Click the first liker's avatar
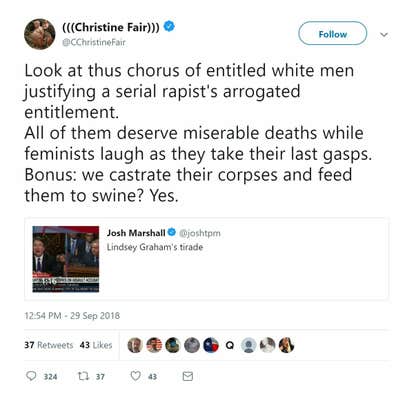Viewport: 414px width, 400px height. [x=135, y=345]
